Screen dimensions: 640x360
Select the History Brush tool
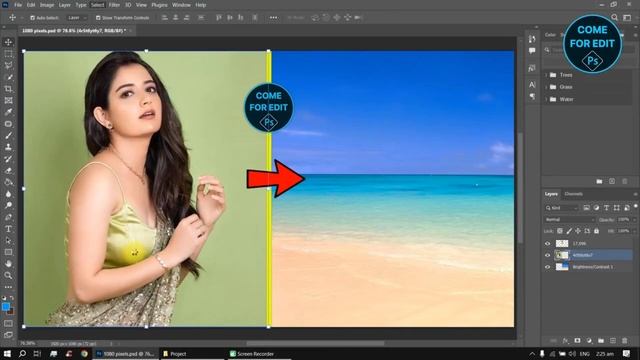8,159
